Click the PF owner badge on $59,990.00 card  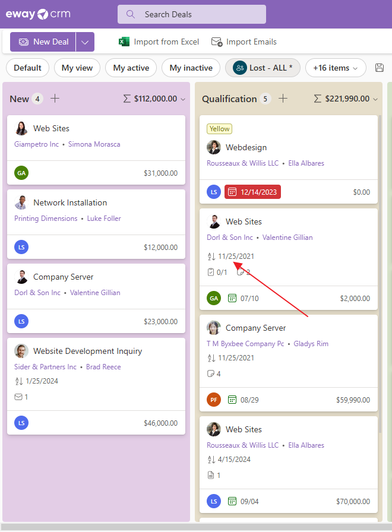(214, 400)
